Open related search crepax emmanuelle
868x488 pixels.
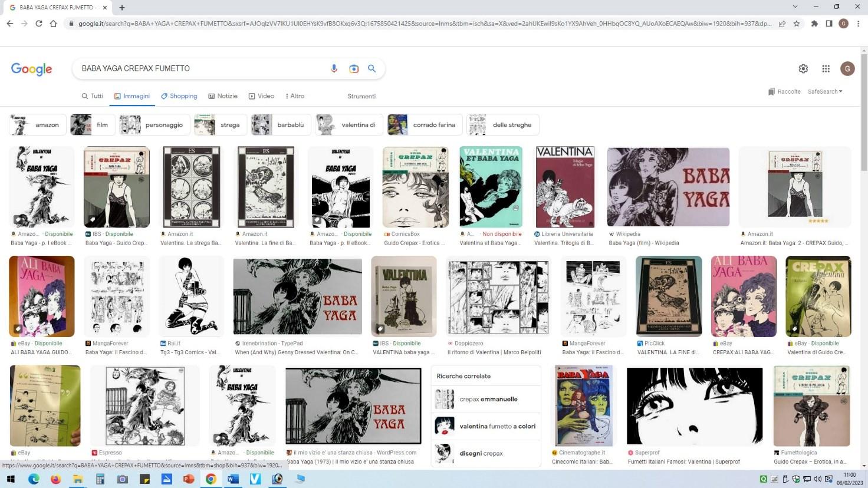(x=486, y=399)
